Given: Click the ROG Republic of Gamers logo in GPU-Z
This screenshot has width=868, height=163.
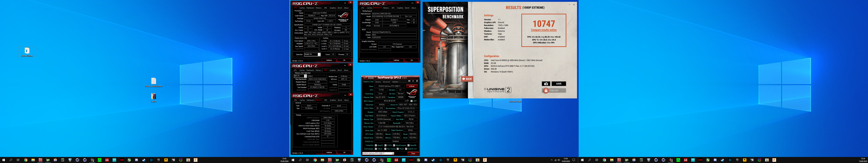Looking at the screenshot, I should click(412, 94).
